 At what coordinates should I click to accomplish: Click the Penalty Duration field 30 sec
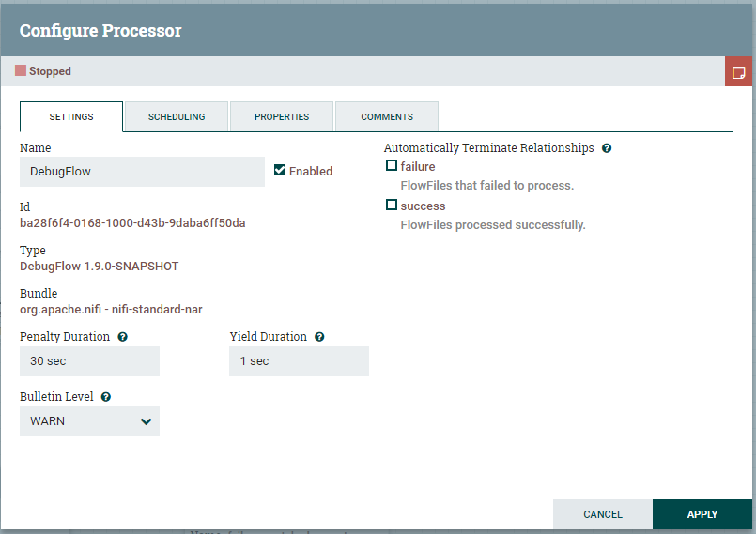pos(89,361)
